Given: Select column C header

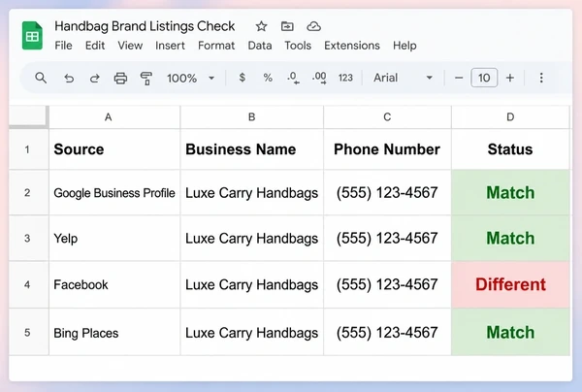Looking at the screenshot, I should (x=387, y=117).
